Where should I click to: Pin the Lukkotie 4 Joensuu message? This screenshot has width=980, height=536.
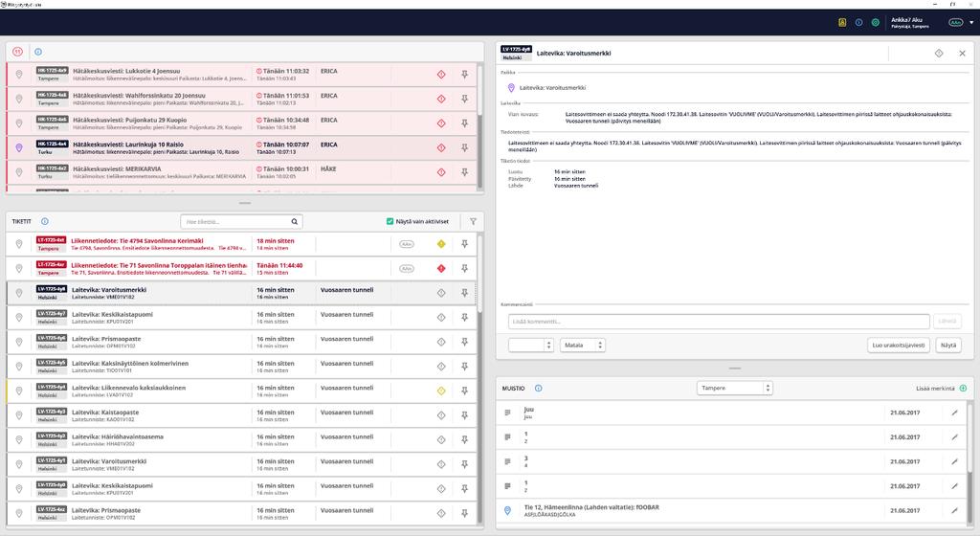click(x=464, y=75)
